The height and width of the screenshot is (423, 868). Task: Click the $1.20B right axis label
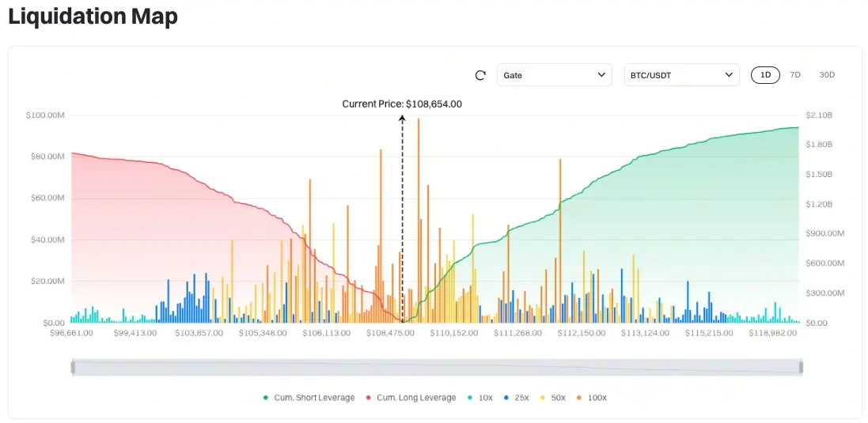[819, 204]
